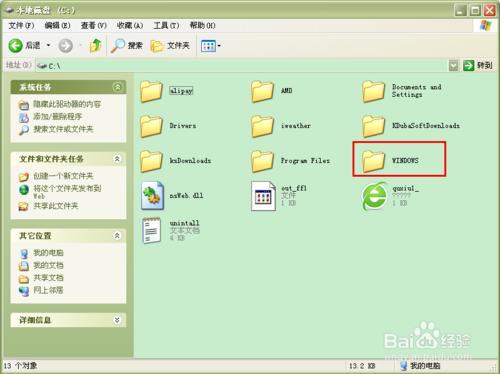Click the Program Files name label
Image resolution: width=500 pixels, height=374 pixels.
point(305,161)
